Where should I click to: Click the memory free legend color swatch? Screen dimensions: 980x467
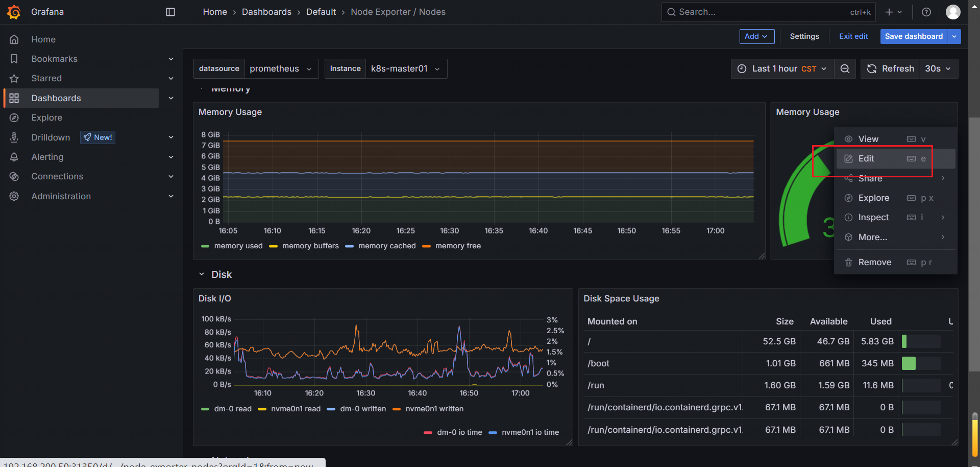tap(426, 246)
